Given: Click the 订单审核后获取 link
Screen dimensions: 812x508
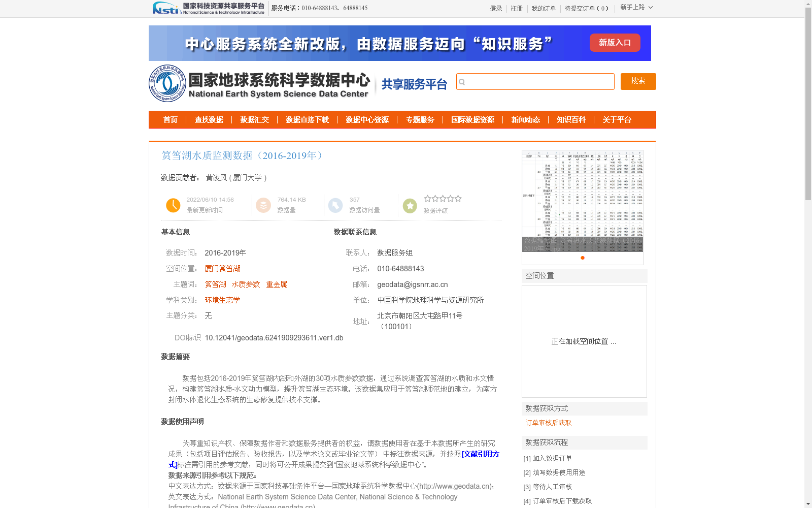Looking at the screenshot, I should click(549, 423).
